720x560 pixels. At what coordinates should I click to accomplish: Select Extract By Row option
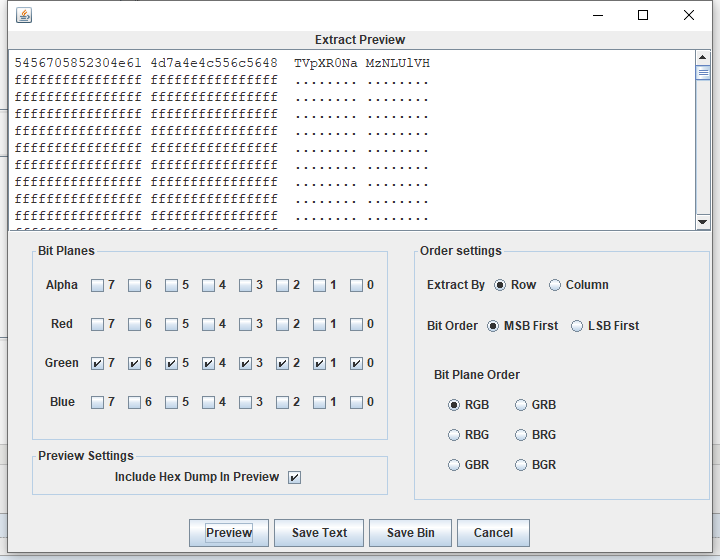tap(500, 285)
